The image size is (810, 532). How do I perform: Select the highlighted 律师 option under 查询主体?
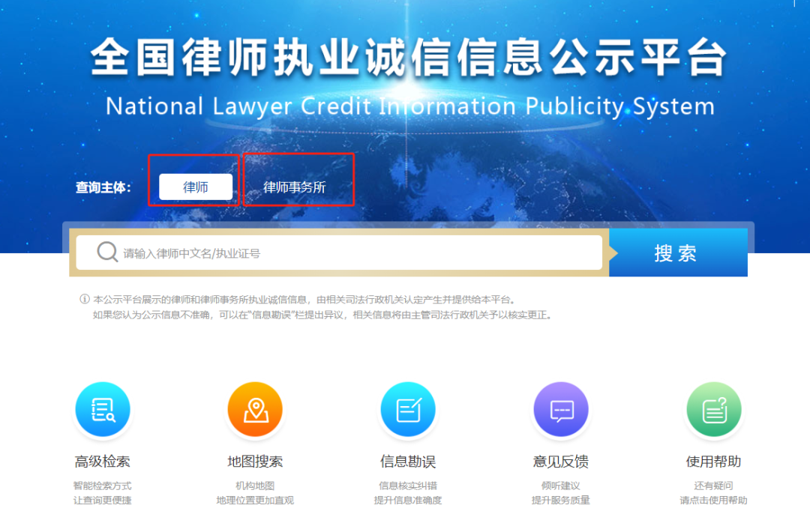[194, 186]
